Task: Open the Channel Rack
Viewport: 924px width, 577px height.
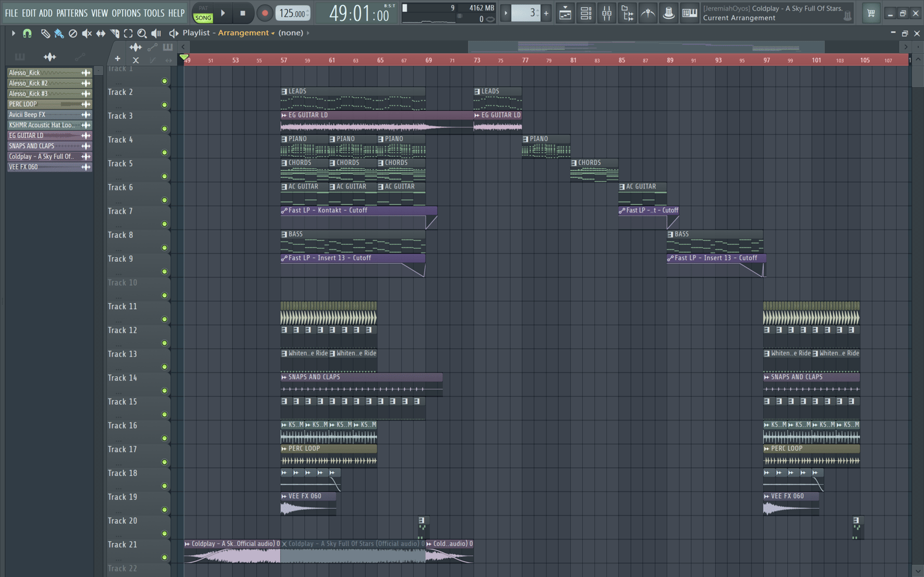Action: click(586, 13)
